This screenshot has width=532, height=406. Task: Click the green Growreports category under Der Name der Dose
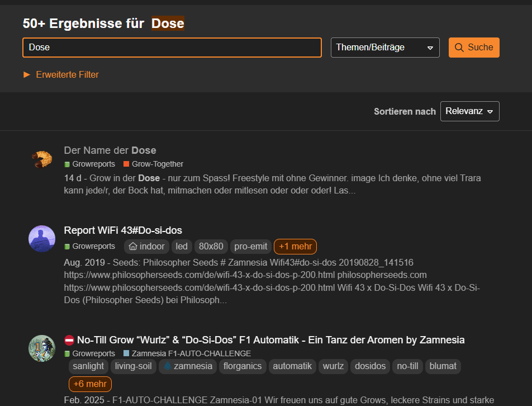89,164
